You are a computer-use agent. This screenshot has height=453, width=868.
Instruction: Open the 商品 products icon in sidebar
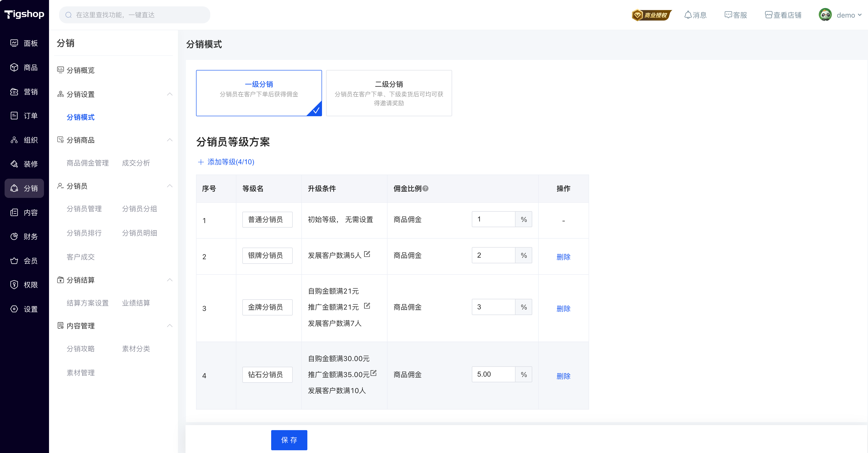pos(14,67)
